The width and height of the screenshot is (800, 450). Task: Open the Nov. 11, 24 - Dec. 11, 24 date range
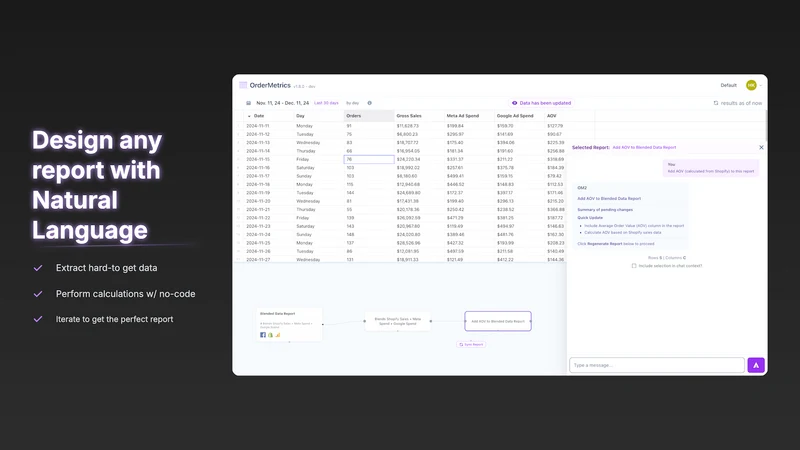click(x=283, y=103)
